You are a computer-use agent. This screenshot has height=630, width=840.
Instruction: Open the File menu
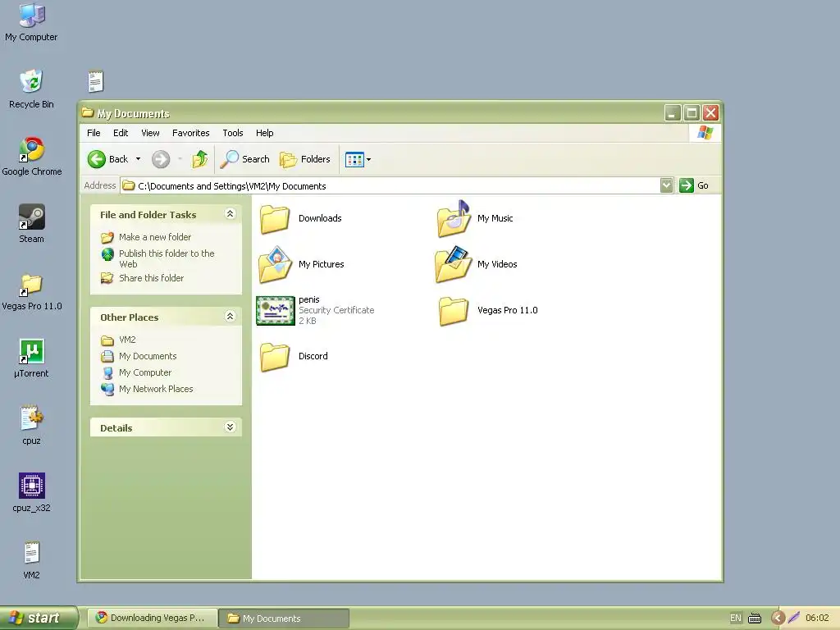pyautogui.click(x=94, y=133)
